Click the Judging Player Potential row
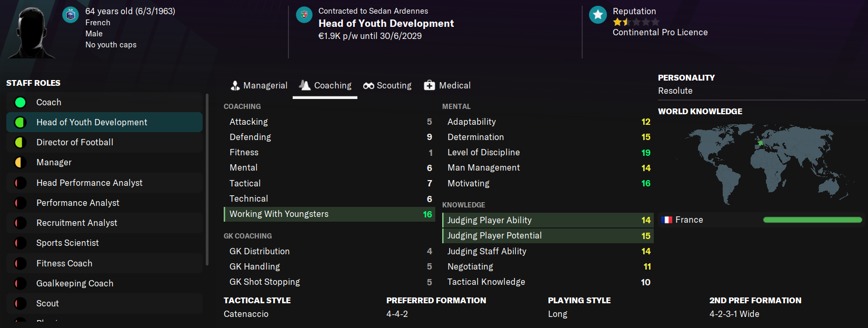This screenshot has width=868, height=328. click(x=547, y=236)
